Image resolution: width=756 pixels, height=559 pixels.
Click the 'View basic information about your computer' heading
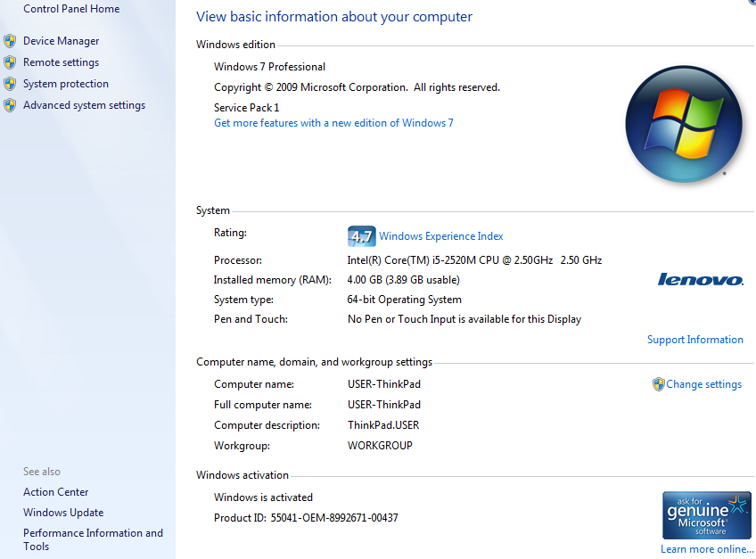tap(334, 17)
